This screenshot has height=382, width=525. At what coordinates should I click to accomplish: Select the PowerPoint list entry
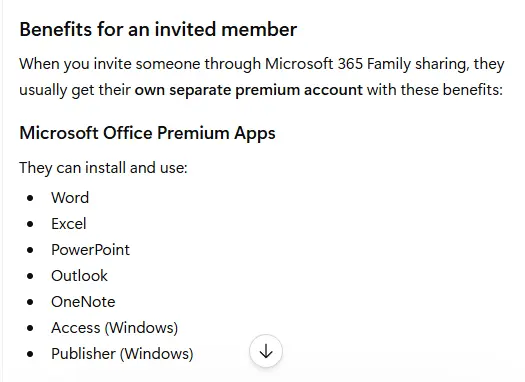pos(90,250)
